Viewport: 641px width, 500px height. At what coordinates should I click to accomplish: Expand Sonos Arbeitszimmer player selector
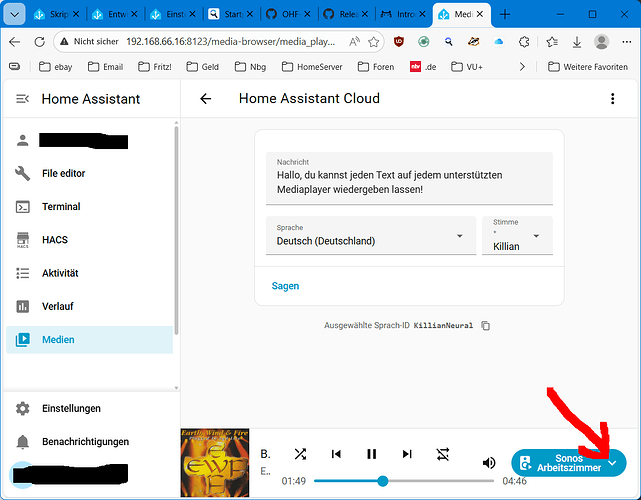(569, 463)
